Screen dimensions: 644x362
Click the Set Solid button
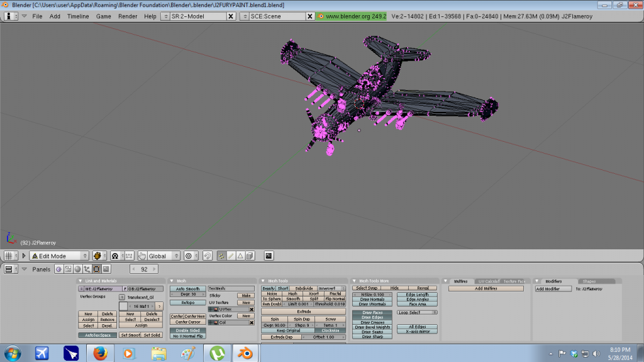[152, 336]
